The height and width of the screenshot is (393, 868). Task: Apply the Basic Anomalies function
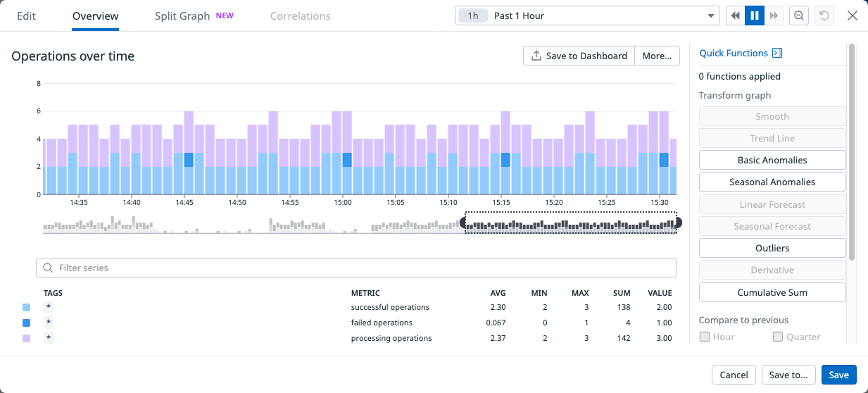click(x=772, y=160)
